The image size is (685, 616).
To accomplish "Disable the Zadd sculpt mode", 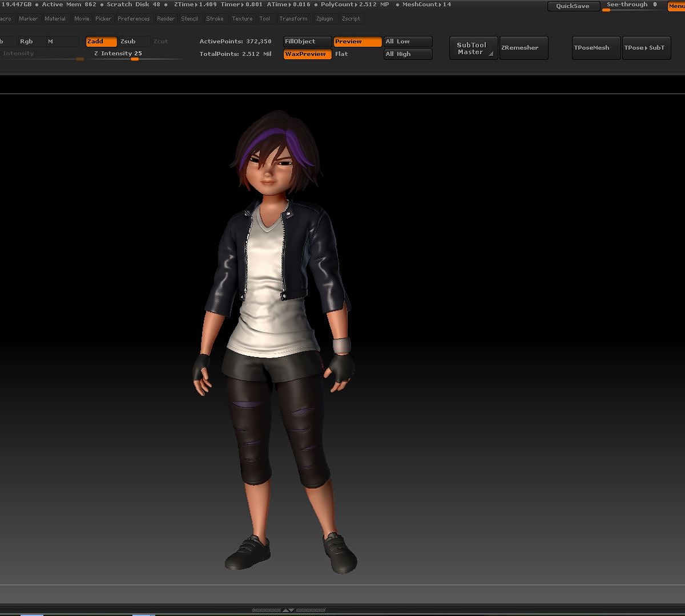I will (102, 42).
